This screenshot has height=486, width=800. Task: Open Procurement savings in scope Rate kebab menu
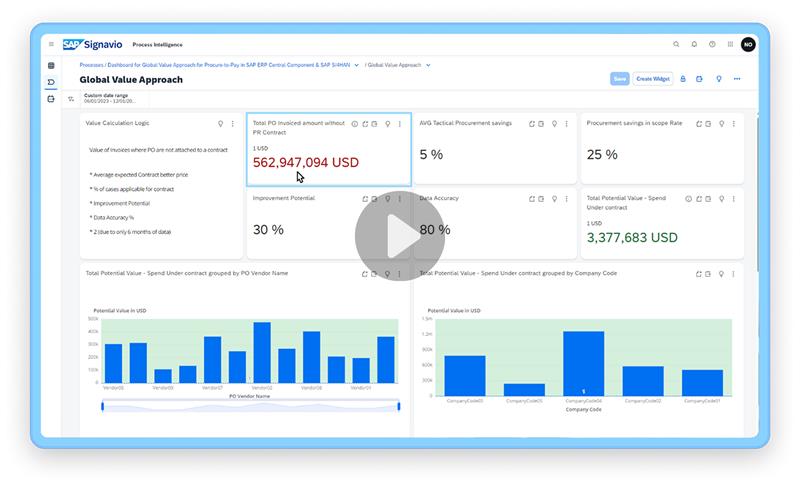coord(733,124)
